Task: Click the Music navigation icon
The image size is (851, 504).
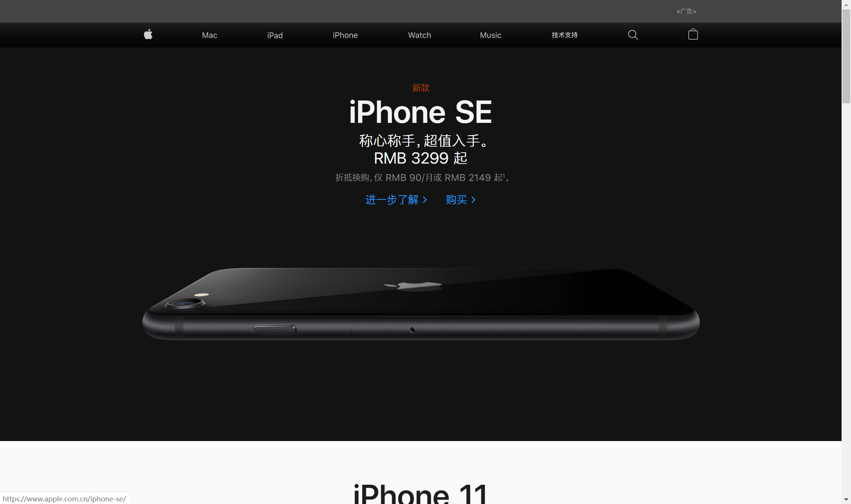Action: (490, 35)
